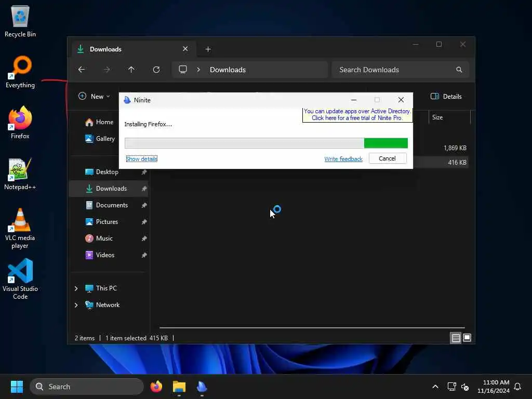Close the Downloads tab
This screenshot has width=532, height=399.
pos(185,49)
